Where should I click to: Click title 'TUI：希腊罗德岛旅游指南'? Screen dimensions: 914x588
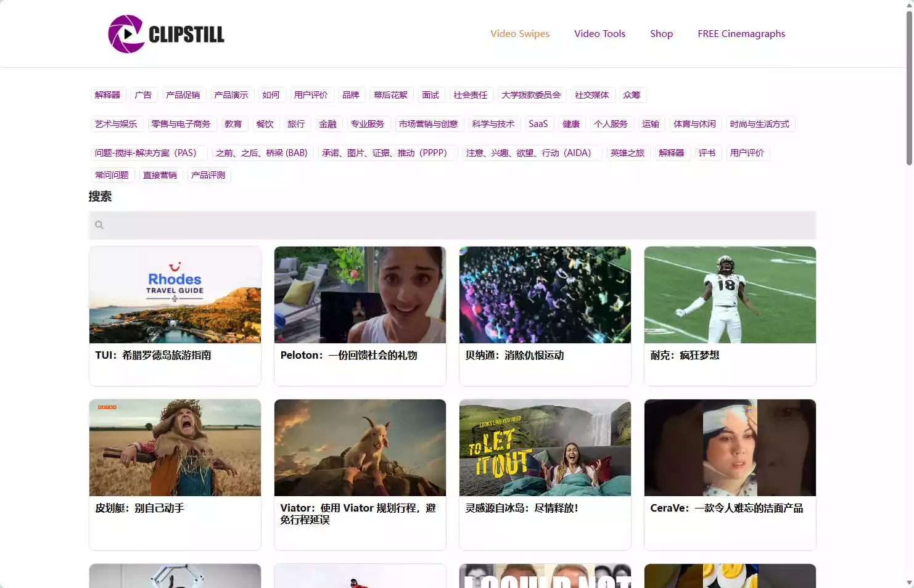click(x=153, y=355)
